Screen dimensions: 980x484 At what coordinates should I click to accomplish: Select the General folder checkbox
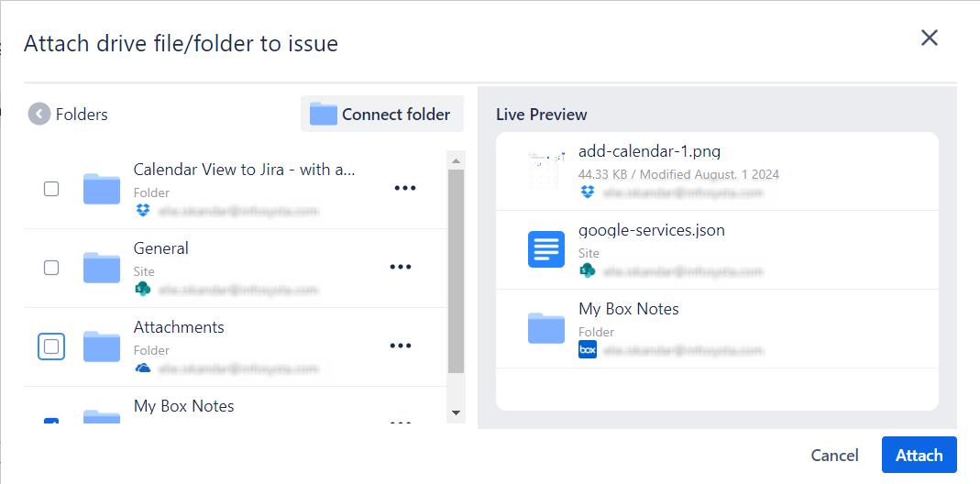(x=51, y=268)
